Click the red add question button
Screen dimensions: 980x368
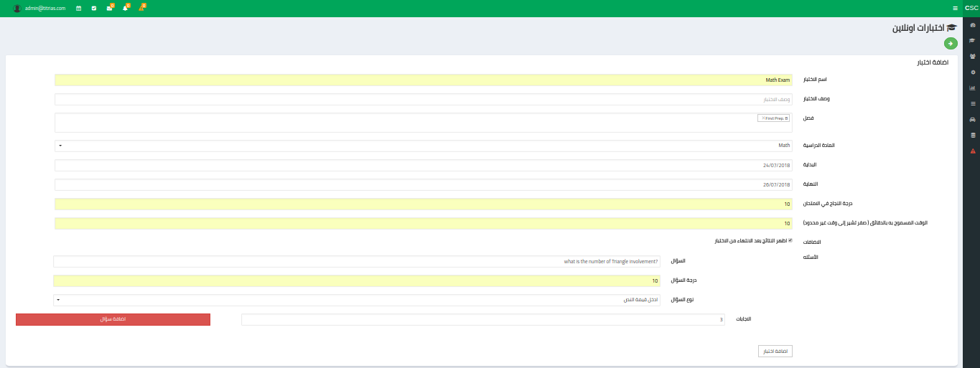[113, 319]
